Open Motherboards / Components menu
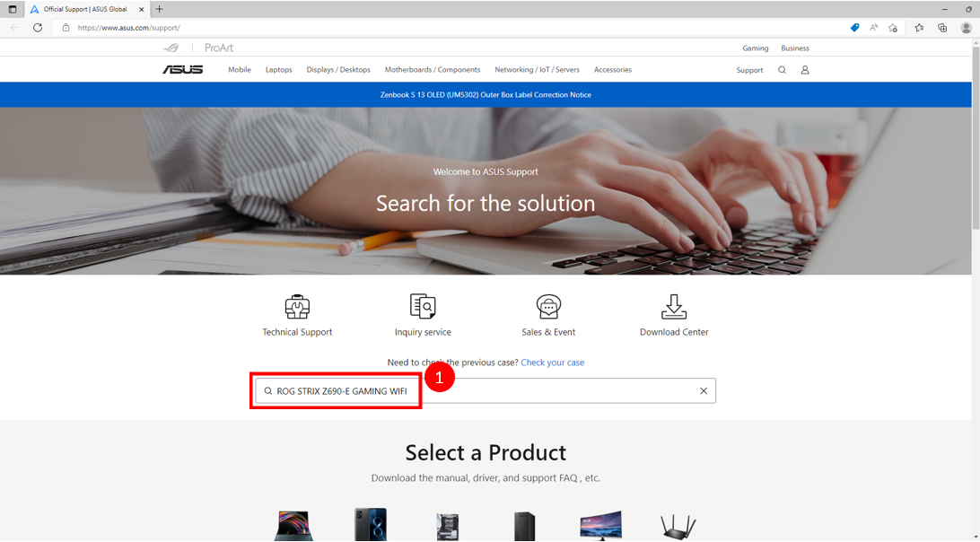 (x=433, y=69)
